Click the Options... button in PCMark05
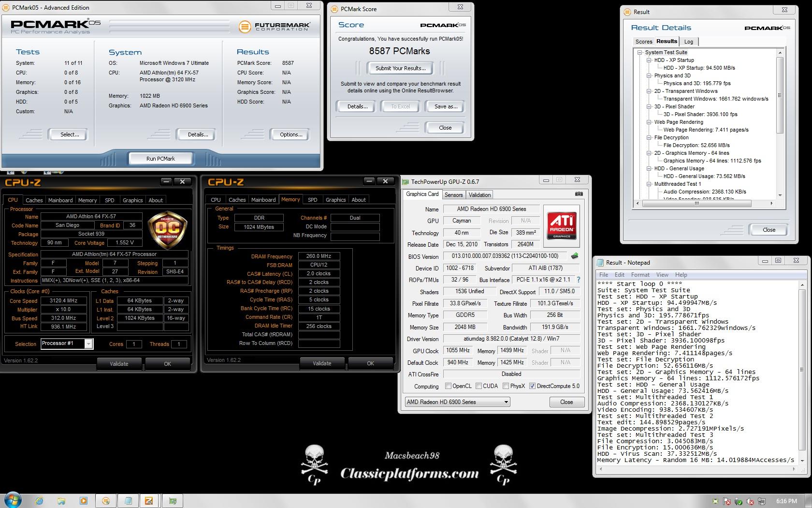The image size is (812, 508). (291, 134)
